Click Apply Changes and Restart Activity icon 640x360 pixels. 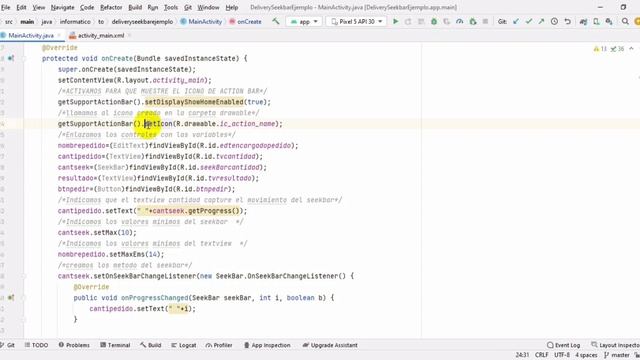click(408, 21)
